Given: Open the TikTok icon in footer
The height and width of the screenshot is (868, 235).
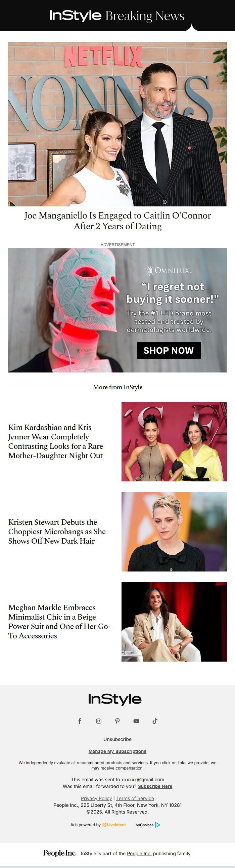Looking at the screenshot, I should [x=155, y=721].
